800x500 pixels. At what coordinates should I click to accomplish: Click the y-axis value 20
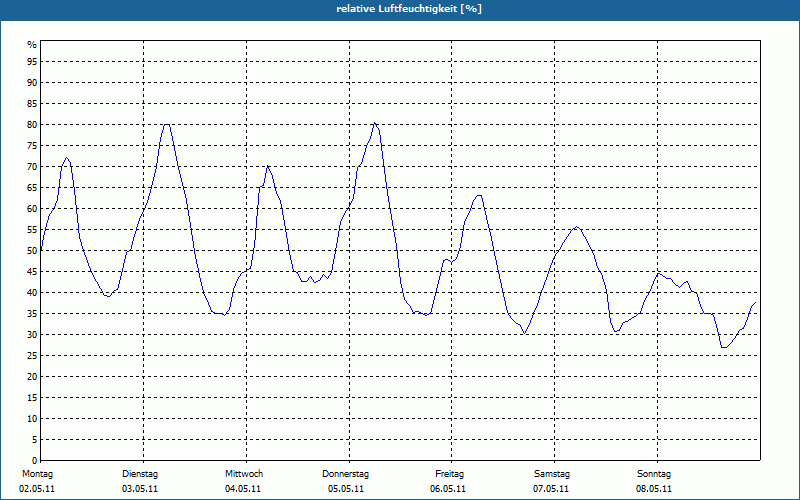[32, 377]
